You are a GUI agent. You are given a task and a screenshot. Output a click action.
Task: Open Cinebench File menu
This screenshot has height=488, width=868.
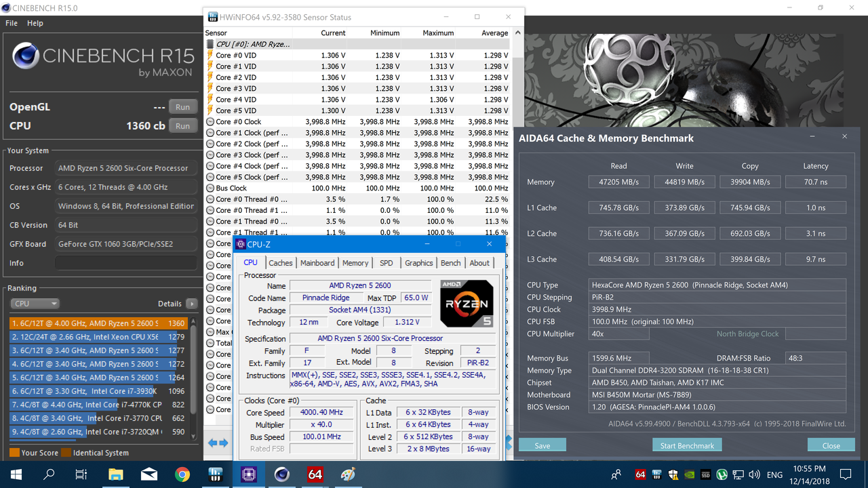(x=12, y=23)
